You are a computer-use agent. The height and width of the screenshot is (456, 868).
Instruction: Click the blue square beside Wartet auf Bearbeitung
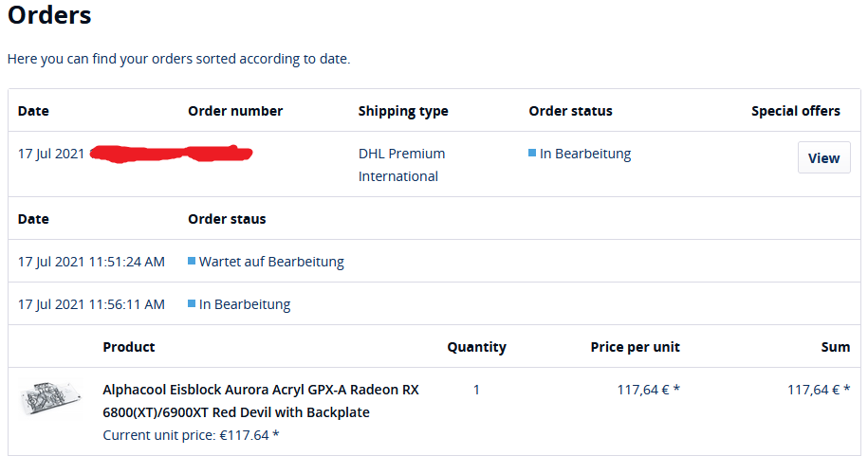(x=192, y=261)
